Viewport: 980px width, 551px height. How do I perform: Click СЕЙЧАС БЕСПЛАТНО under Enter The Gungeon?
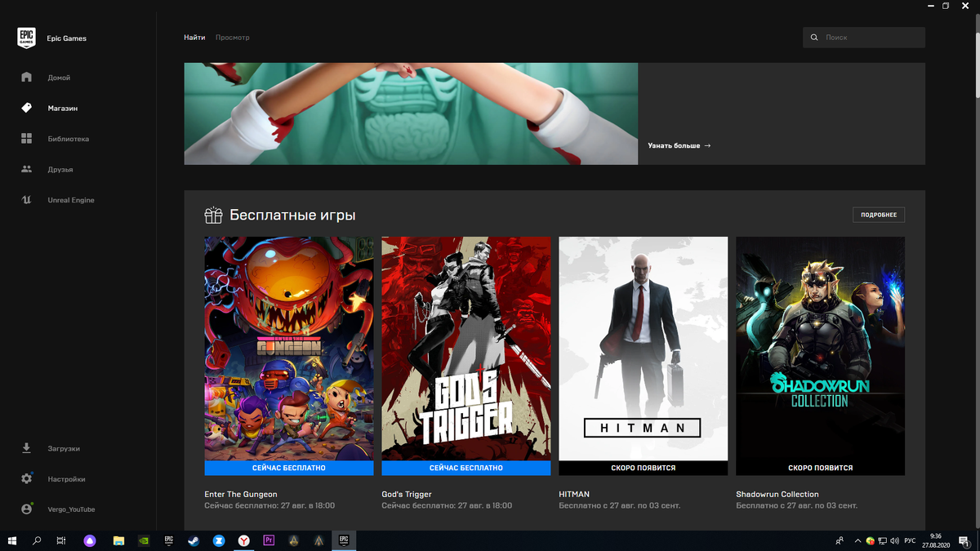click(289, 468)
